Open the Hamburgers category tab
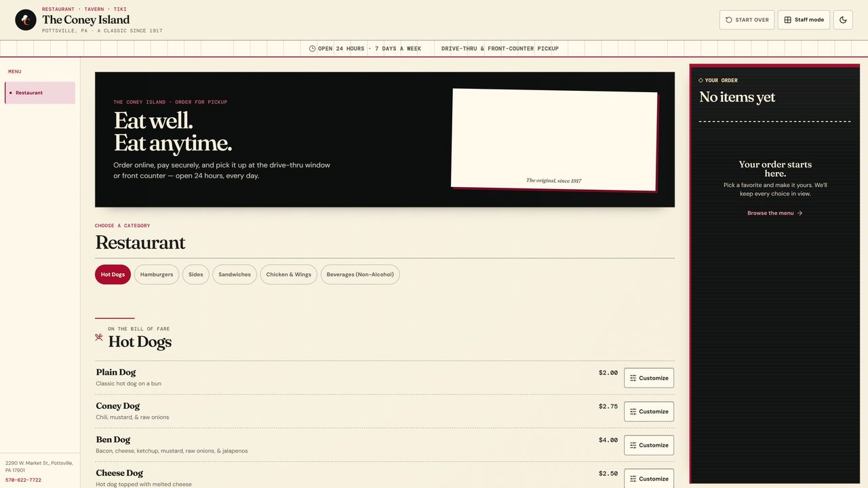 point(157,274)
